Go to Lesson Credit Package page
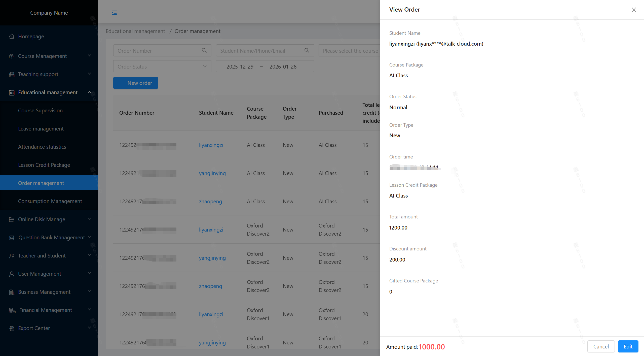The width and height of the screenshot is (644, 356). (x=44, y=165)
